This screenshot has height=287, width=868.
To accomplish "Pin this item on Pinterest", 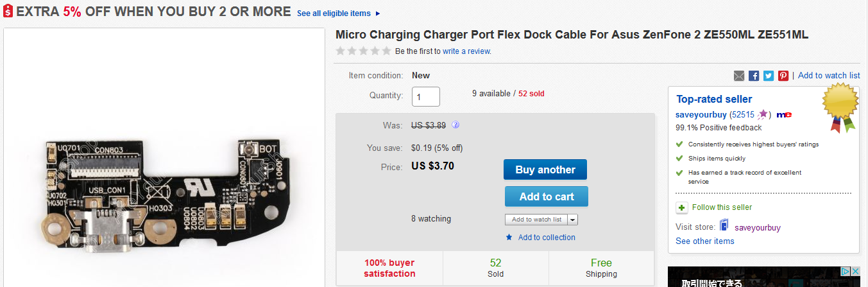I will click(x=783, y=76).
